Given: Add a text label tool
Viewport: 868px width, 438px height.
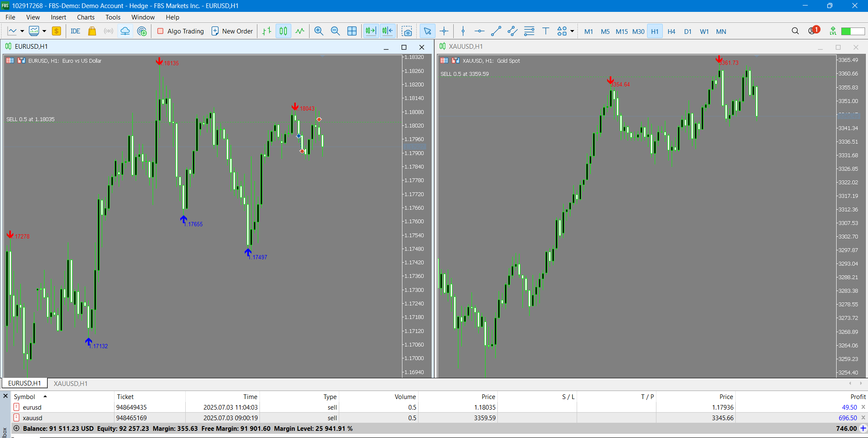Looking at the screenshot, I should [546, 31].
